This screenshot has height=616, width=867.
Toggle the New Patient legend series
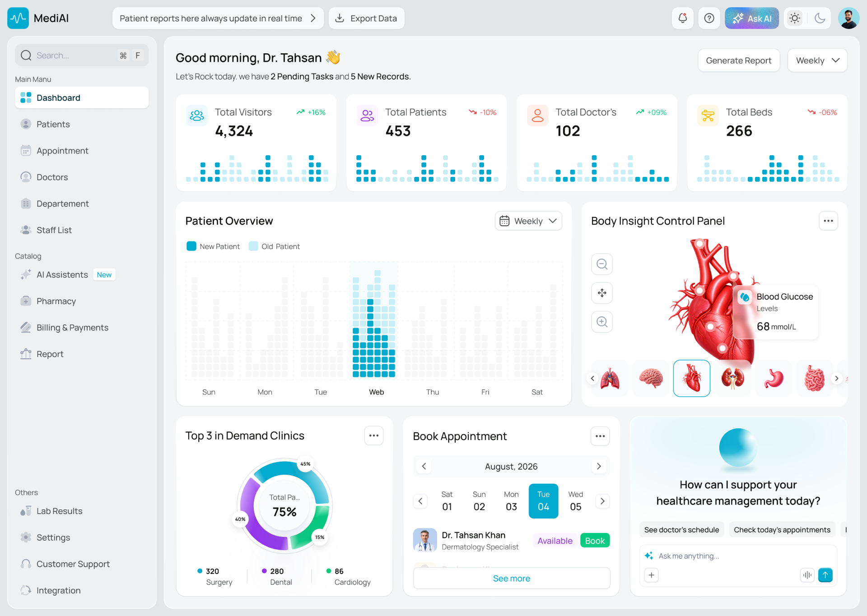213,246
